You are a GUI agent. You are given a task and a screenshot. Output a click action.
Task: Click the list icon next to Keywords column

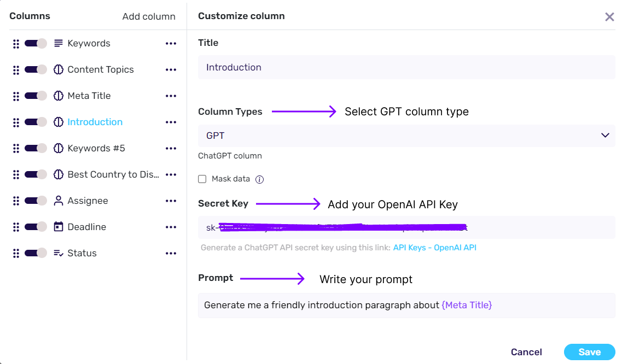coord(58,43)
